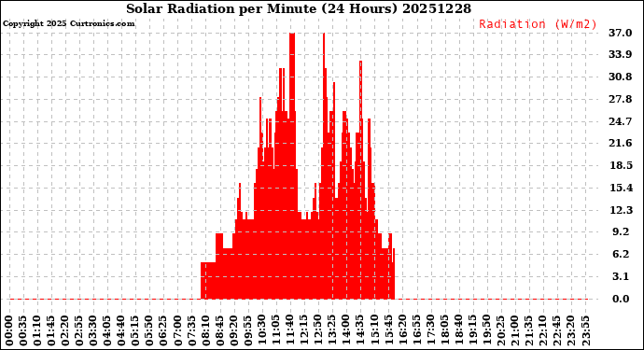Click the x-axis time label 23:20

click(x=571, y=331)
